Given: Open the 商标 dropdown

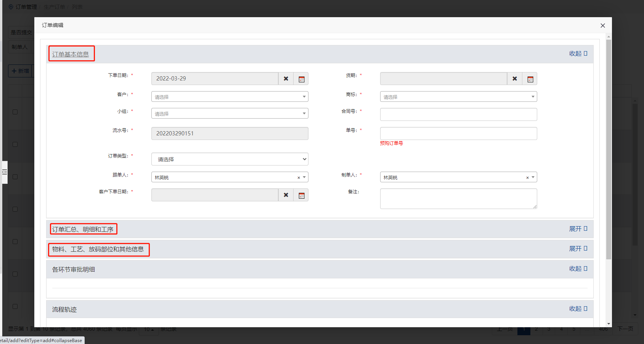Looking at the screenshot, I should [x=458, y=97].
